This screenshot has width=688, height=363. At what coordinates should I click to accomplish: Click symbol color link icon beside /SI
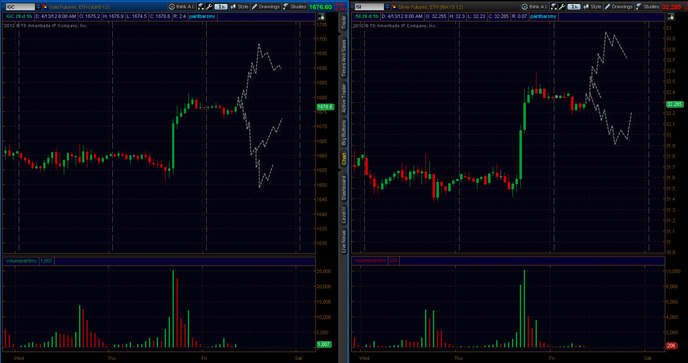(394, 7)
